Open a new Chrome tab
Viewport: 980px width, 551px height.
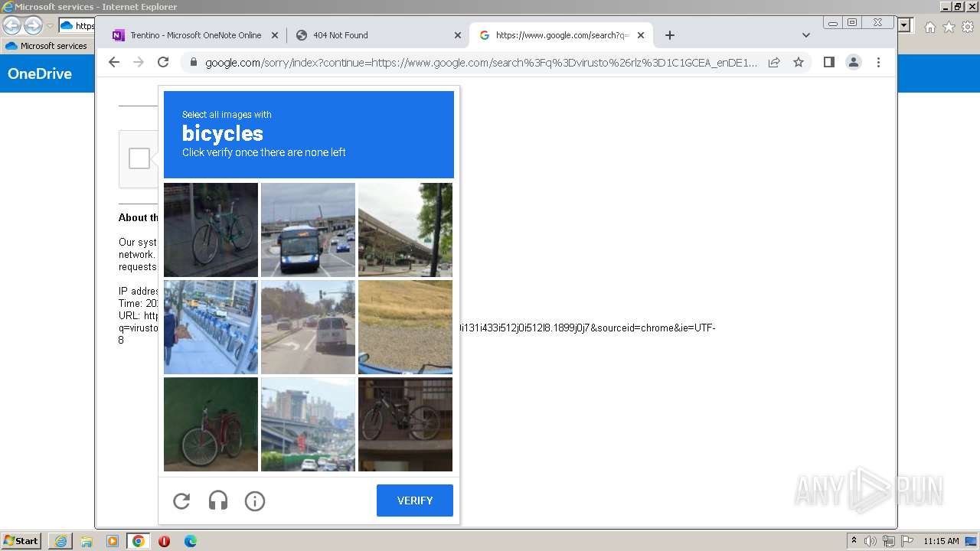click(670, 35)
